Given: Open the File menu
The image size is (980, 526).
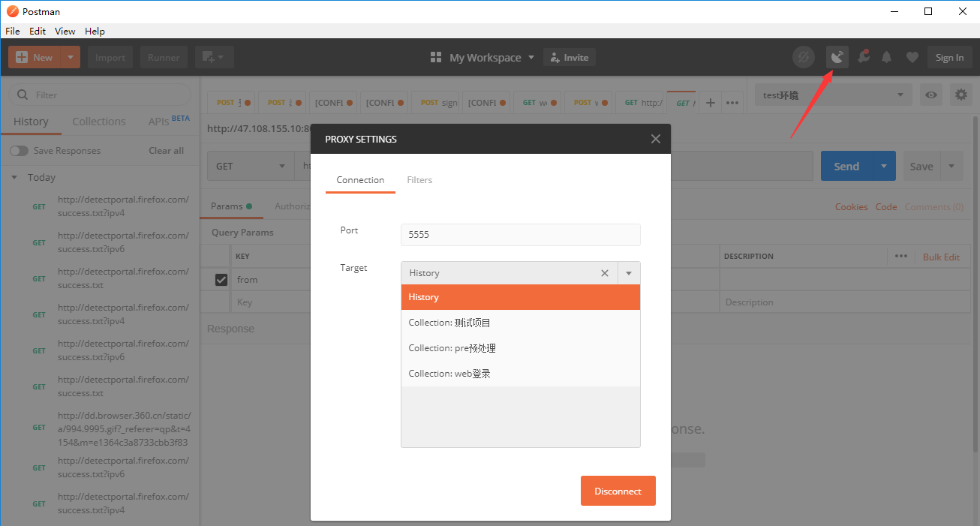Looking at the screenshot, I should pyautogui.click(x=13, y=32).
